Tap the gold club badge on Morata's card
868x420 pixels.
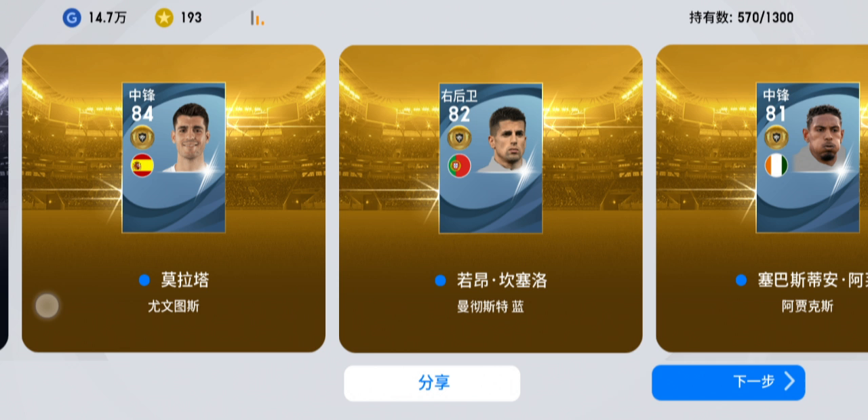coord(142,137)
